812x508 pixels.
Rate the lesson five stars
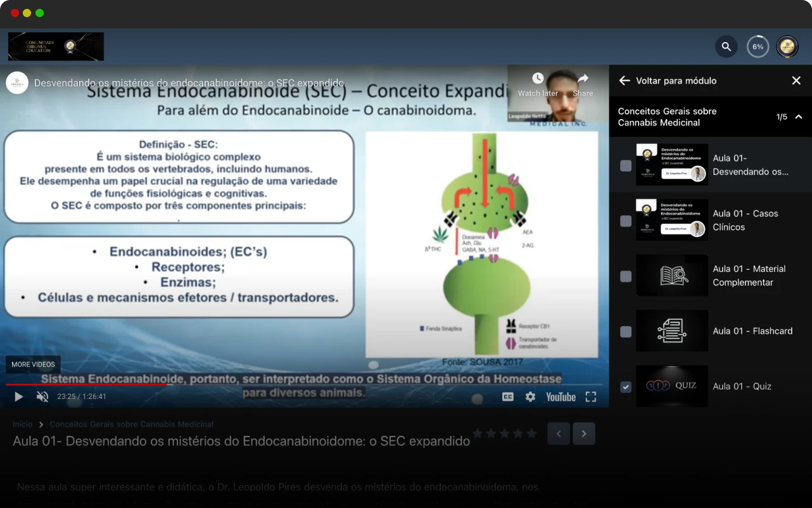(531, 433)
